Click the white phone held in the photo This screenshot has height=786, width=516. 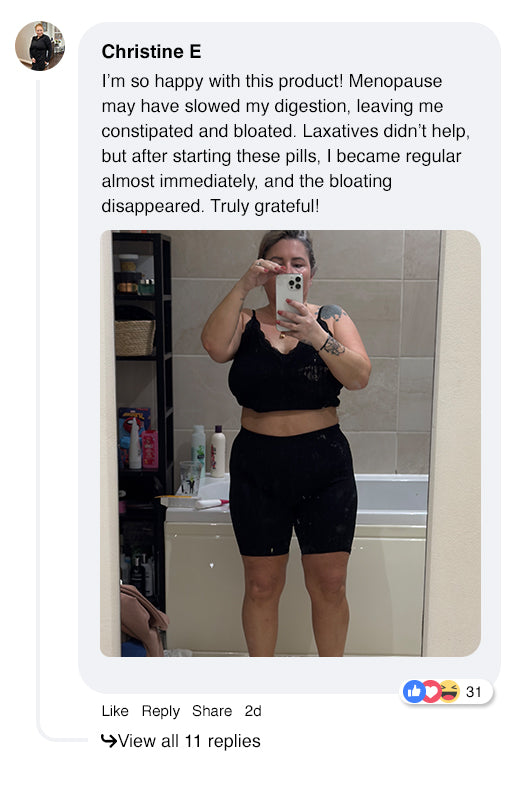pyautogui.click(x=289, y=299)
